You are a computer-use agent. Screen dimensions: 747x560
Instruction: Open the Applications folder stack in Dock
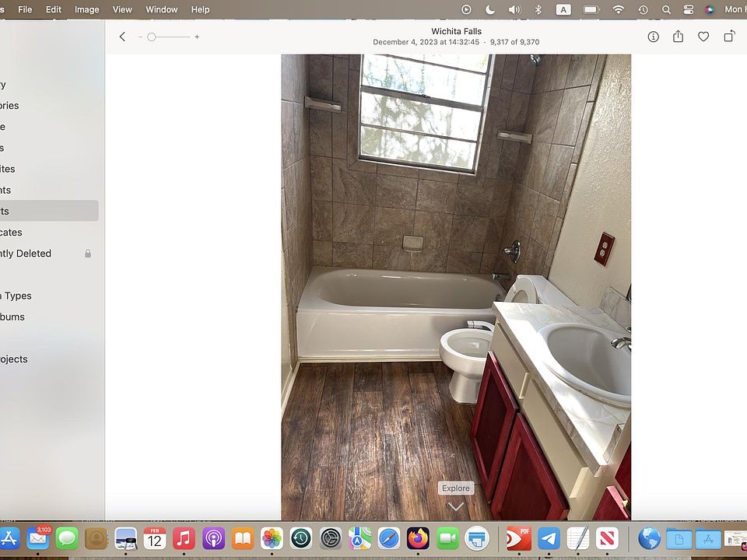point(708,539)
